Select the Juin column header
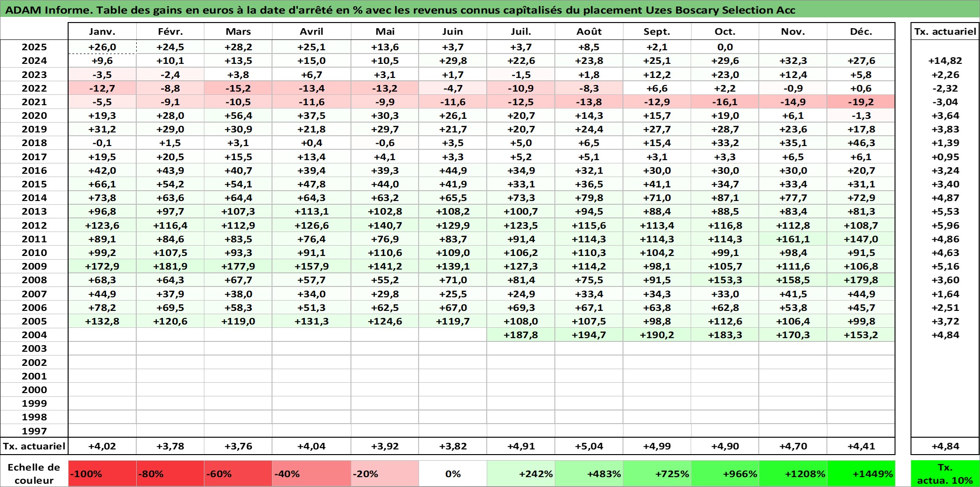 click(x=453, y=31)
